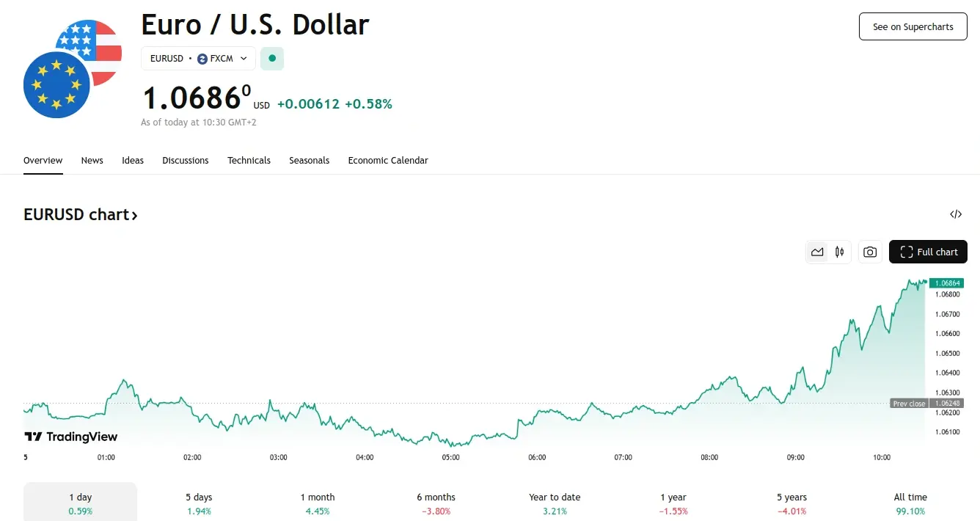Click the EUR/USD flag logo
This screenshot has height=521, width=980.
72,69
